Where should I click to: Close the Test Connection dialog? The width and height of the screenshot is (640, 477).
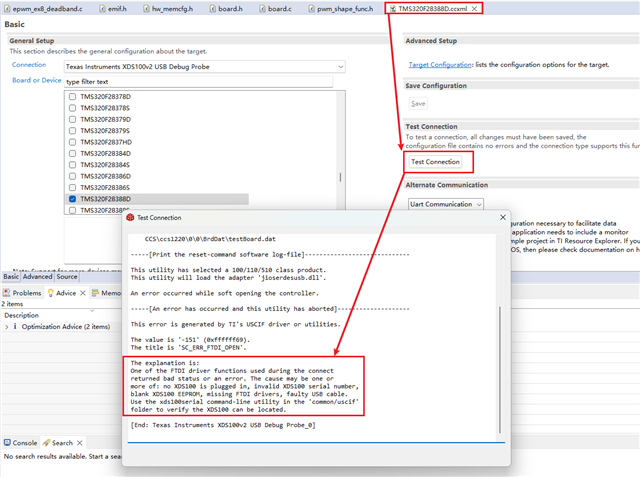coord(503,217)
